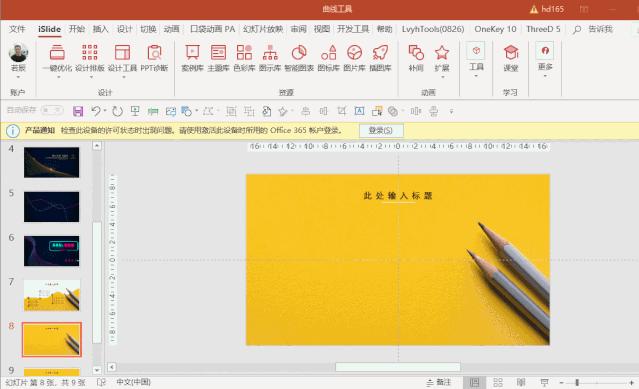
Task: Click the purple Save icon in quick access toolbar
Action: 78,111
